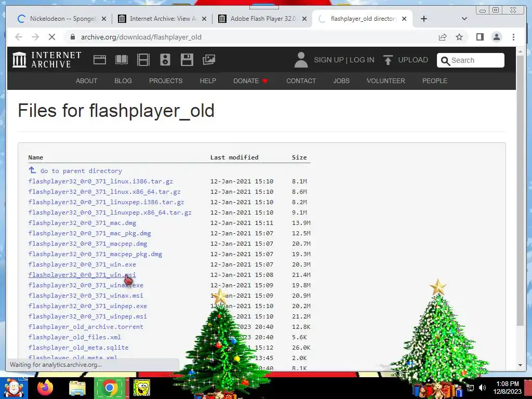Viewport: 532px width, 399px height.
Task: Open the VOLUNTEER menu item
Action: [386, 81]
